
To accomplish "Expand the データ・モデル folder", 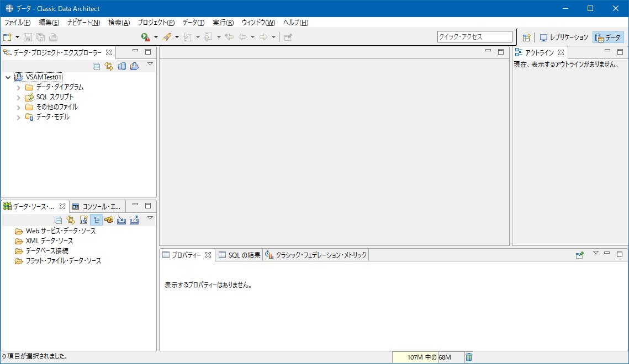I will (18, 117).
